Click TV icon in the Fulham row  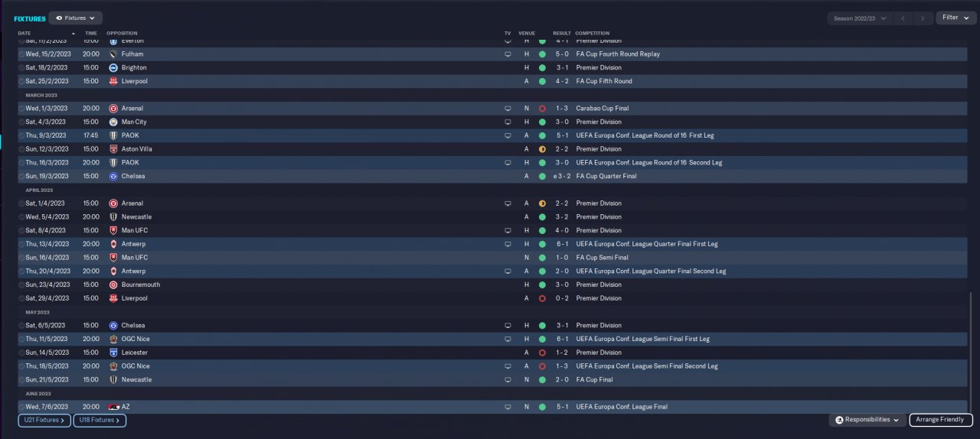tap(507, 54)
